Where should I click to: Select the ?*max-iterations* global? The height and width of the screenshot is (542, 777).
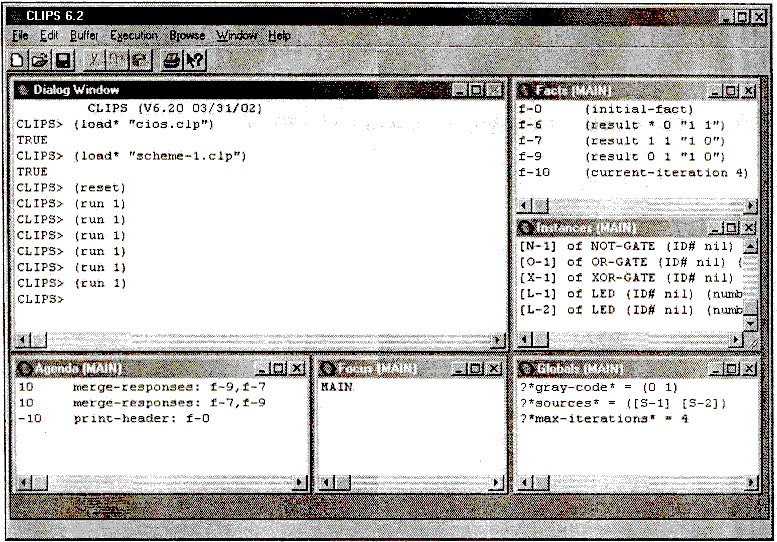point(604,419)
